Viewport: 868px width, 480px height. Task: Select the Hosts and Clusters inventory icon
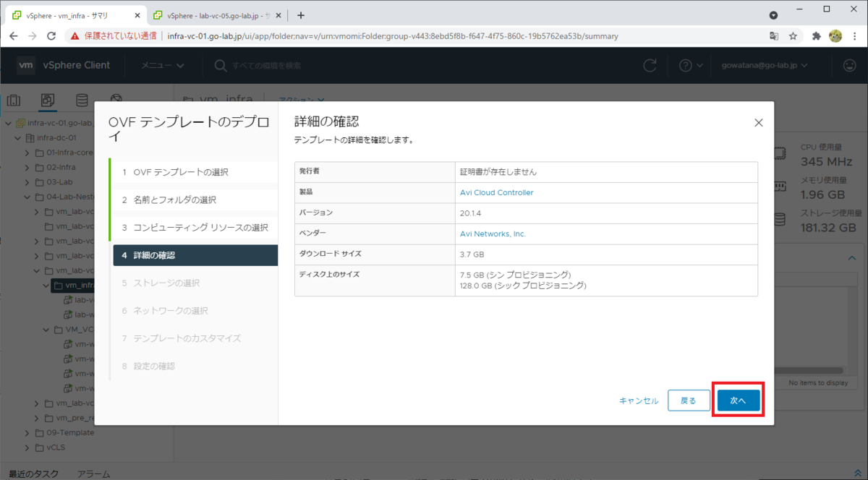click(14, 100)
